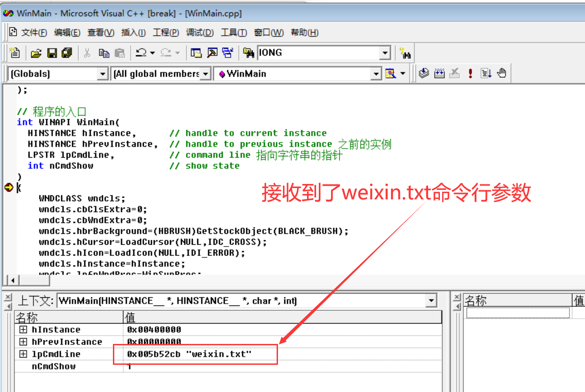This screenshot has height=392, width=585.
Task: Select the nCmdShow variable row
Action: (228, 366)
